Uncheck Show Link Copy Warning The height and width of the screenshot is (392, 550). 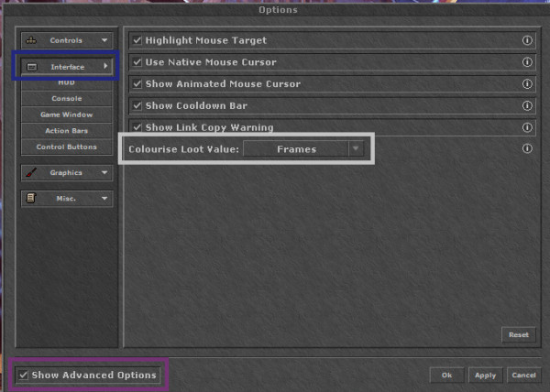pyautogui.click(x=137, y=127)
